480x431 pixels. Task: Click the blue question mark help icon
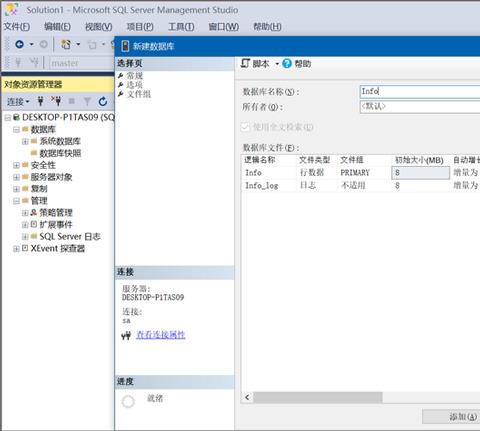pyautogui.click(x=287, y=63)
